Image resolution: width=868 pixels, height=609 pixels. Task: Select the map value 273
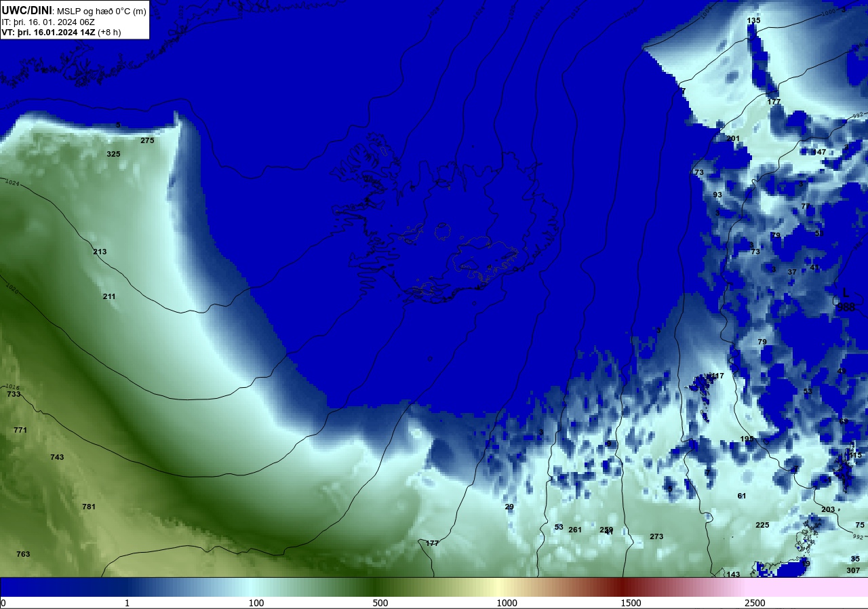[656, 536]
